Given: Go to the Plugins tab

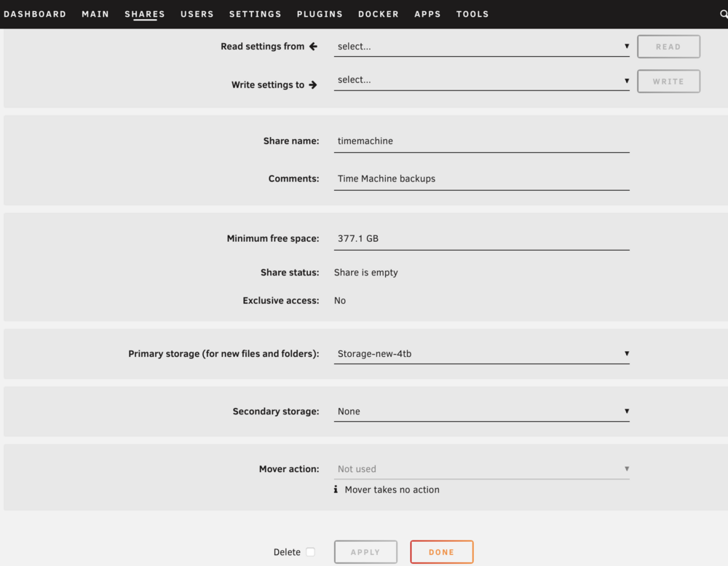Looking at the screenshot, I should [320, 14].
